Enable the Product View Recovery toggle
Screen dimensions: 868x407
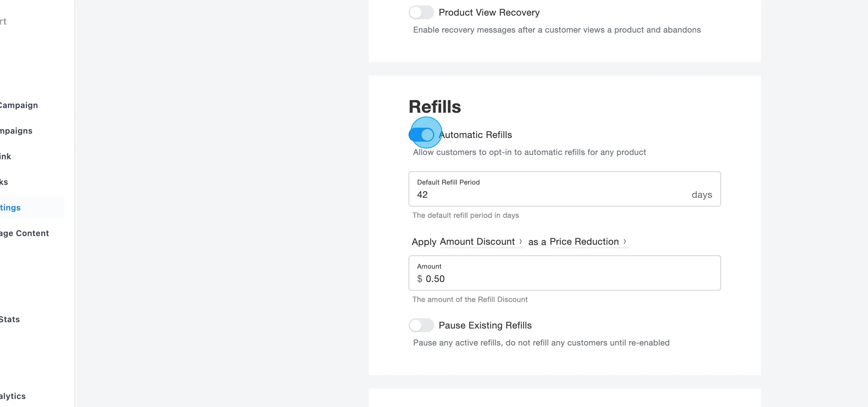421,12
